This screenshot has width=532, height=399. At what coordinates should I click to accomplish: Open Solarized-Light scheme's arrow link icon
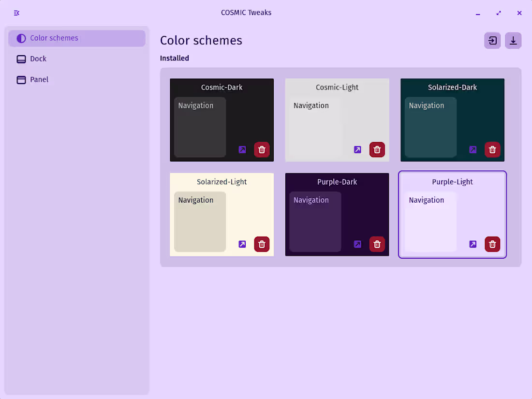click(242, 244)
